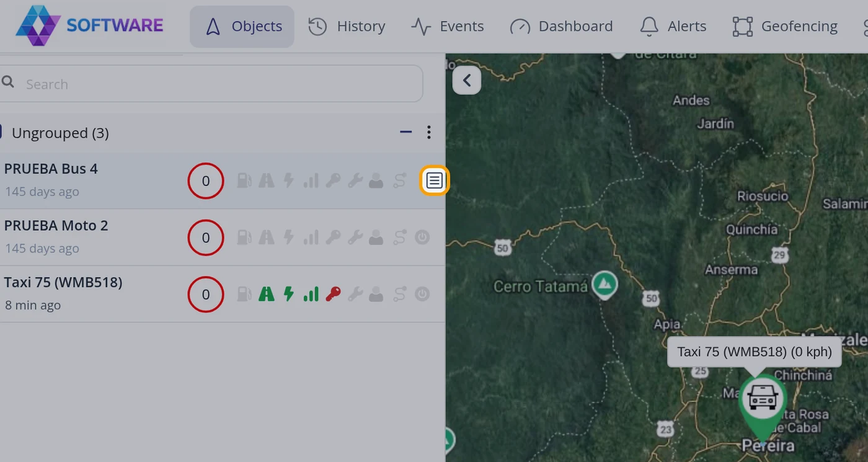Collapse the Ungrouped group with minus button

point(406,132)
